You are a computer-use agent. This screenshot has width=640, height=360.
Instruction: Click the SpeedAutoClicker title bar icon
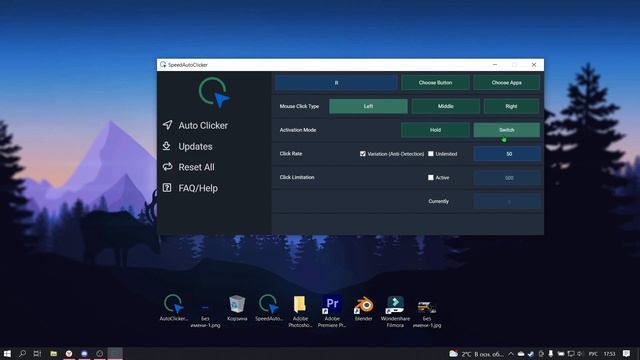pos(163,64)
